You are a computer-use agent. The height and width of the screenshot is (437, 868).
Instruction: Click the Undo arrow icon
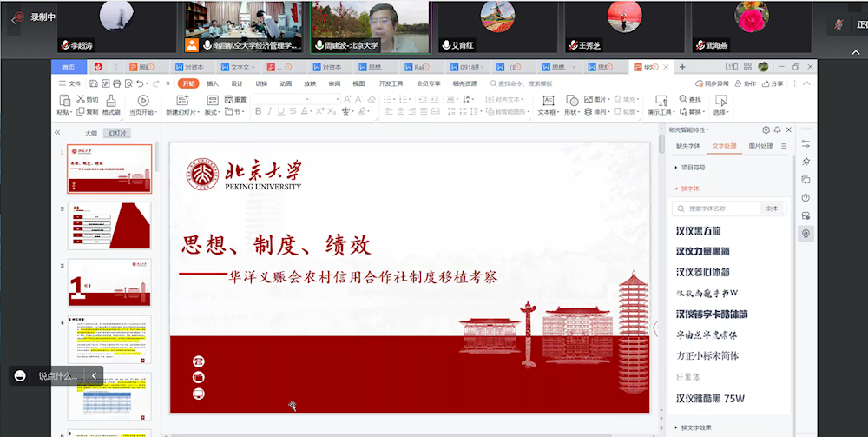coord(140,83)
